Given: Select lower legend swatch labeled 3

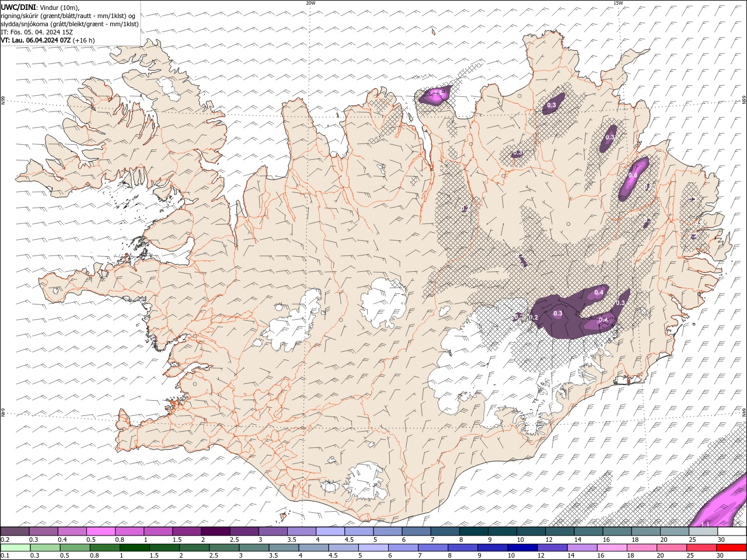Looking at the screenshot, I should [254, 548].
